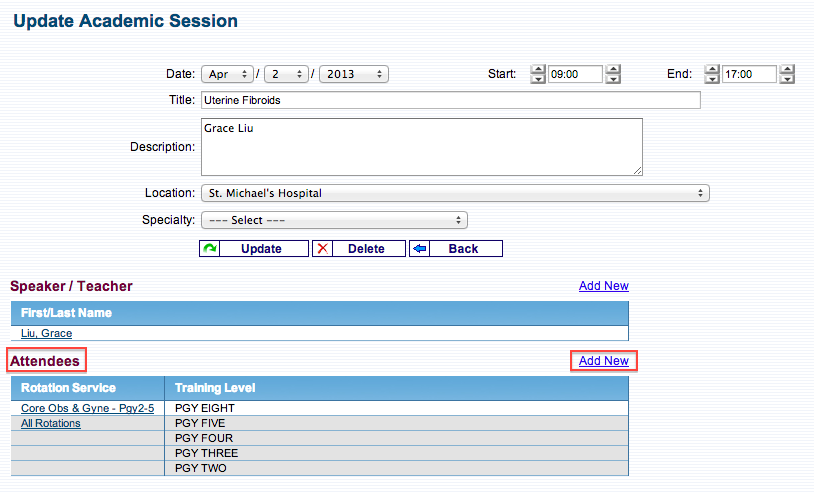This screenshot has width=814, height=494.
Task: Click the blue left-arrow Back icon
Action: pyautogui.click(x=419, y=249)
